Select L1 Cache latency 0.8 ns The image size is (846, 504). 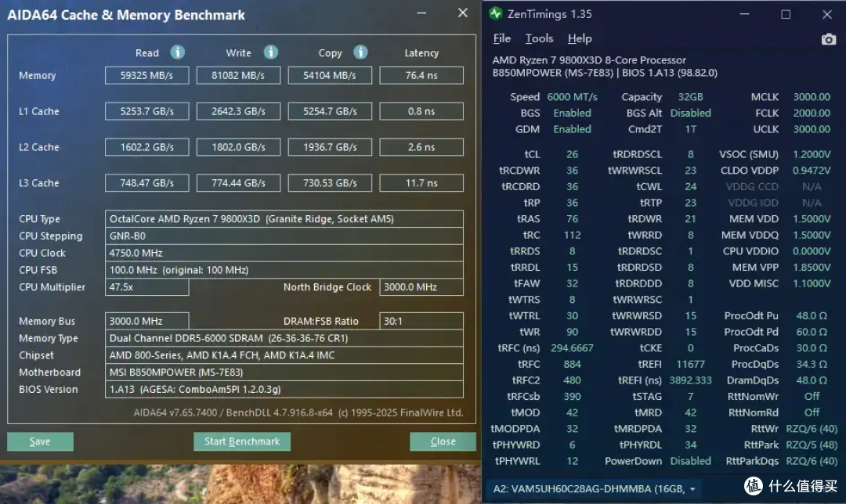point(421,111)
